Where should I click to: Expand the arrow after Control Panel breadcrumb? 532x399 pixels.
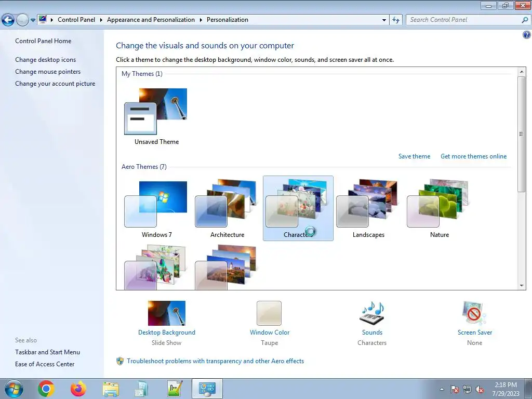(x=101, y=20)
